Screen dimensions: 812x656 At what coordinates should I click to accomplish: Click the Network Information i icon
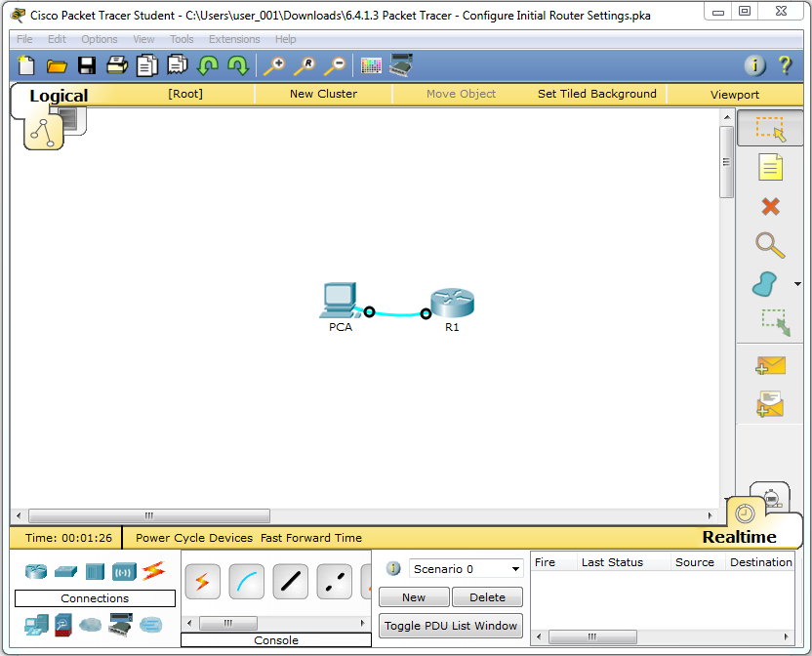tap(754, 65)
